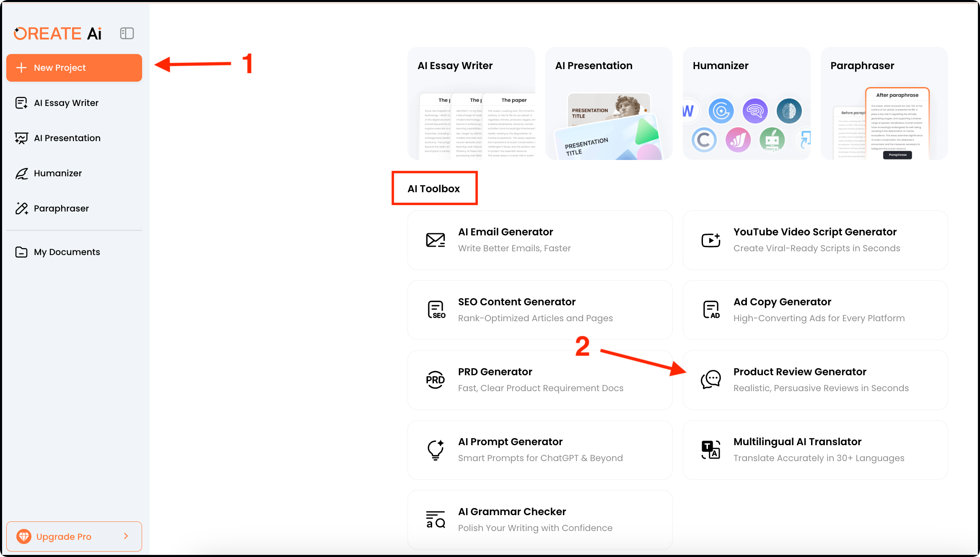This screenshot has height=557, width=980.
Task: Click the 'After paraphrase' preview panel
Action: 897,124
